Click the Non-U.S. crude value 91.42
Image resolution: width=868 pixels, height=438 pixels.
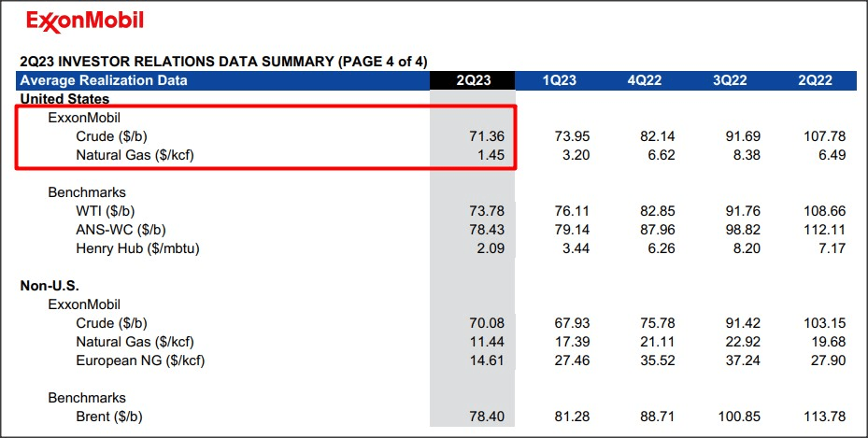tap(743, 323)
